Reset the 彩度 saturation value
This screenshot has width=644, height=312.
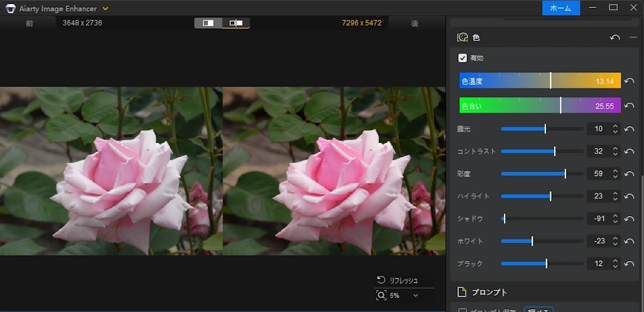point(629,174)
